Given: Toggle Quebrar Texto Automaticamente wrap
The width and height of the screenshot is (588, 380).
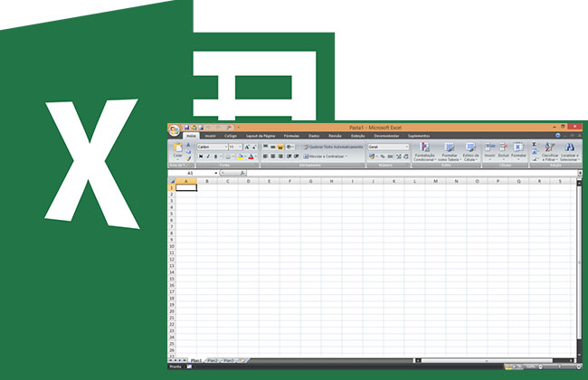Looking at the screenshot, I should pos(333,147).
